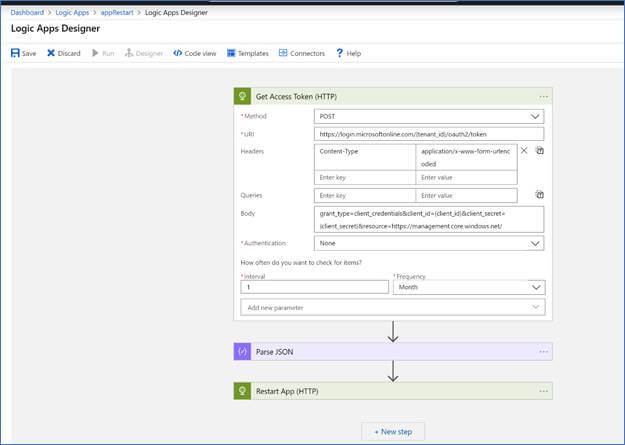
Task: Click Connectors toolbar label
Action: (x=307, y=53)
